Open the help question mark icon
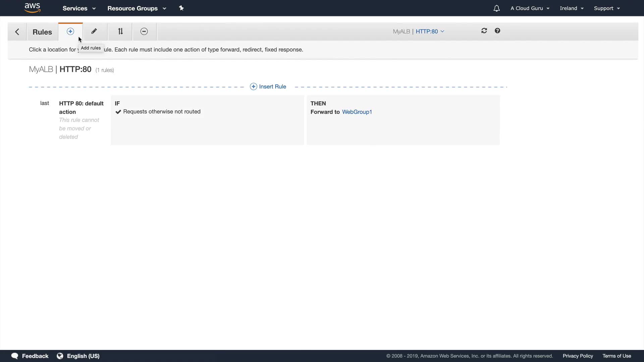644x362 pixels. tap(497, 31)
